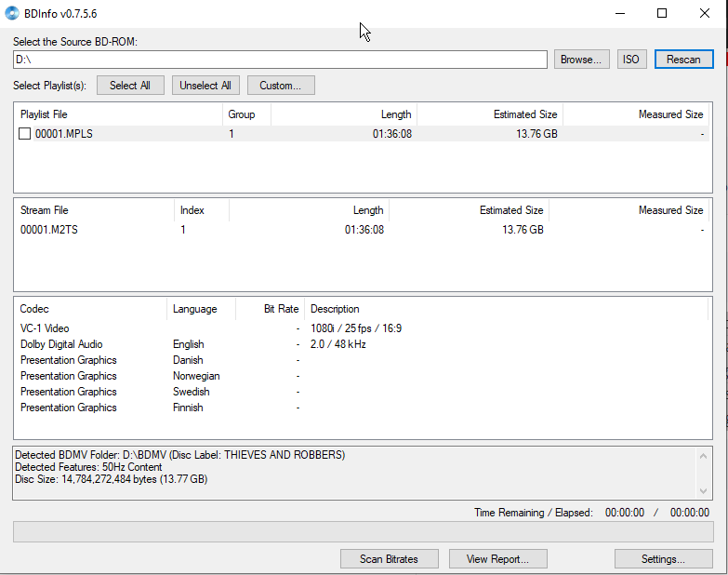This screenshot has width=728, height=575.
Task: Sort playlists by Estimated Size column header
Action: (x=490, y=114)
